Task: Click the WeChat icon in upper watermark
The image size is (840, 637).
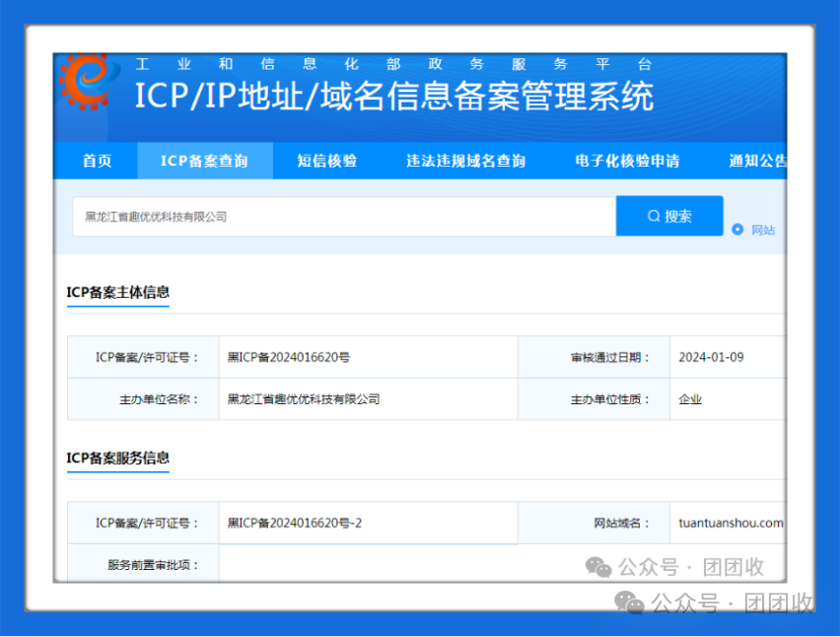Action: point(598,567)
